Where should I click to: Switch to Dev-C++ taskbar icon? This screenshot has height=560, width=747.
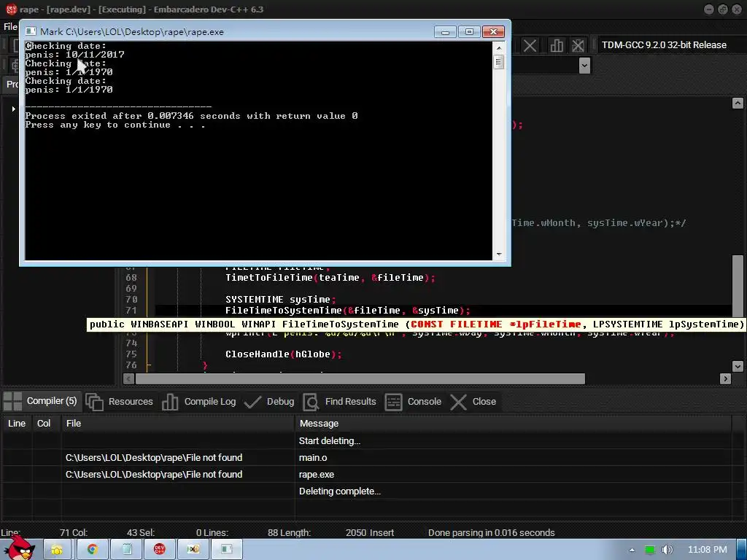(160, 550)
